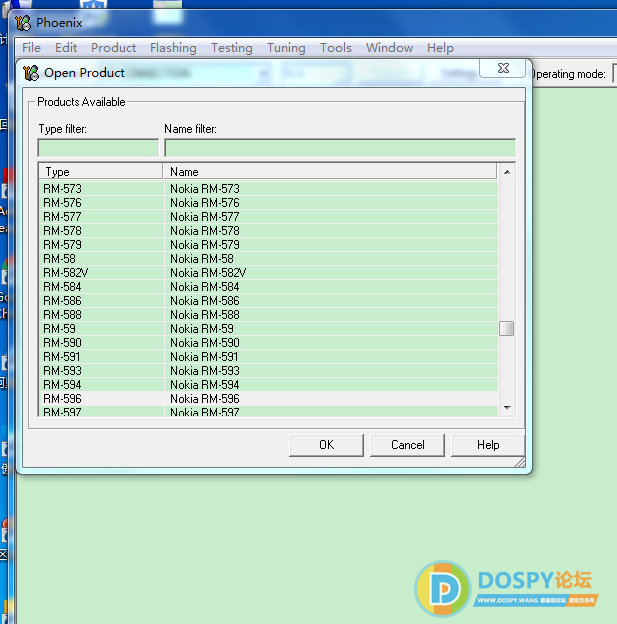
Task: Click the scroll up arrow of product list
Action: pyautogui.click(x=507, y=172)
